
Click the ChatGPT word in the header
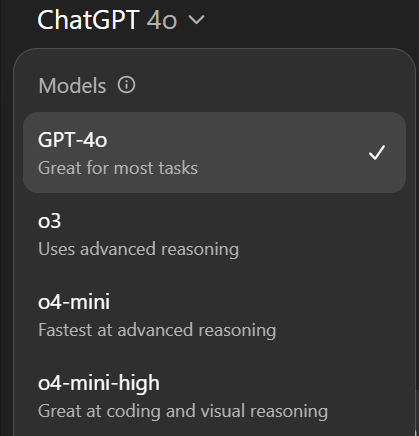(88, 20)
